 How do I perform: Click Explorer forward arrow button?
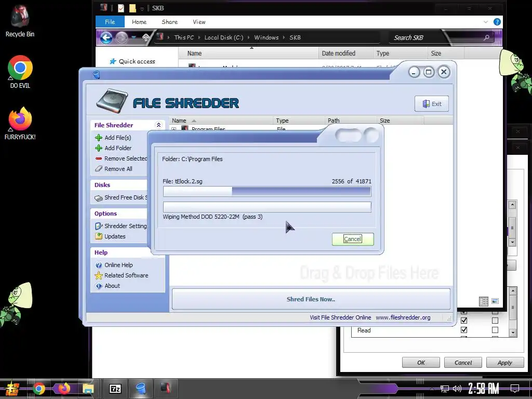(122, 37)
